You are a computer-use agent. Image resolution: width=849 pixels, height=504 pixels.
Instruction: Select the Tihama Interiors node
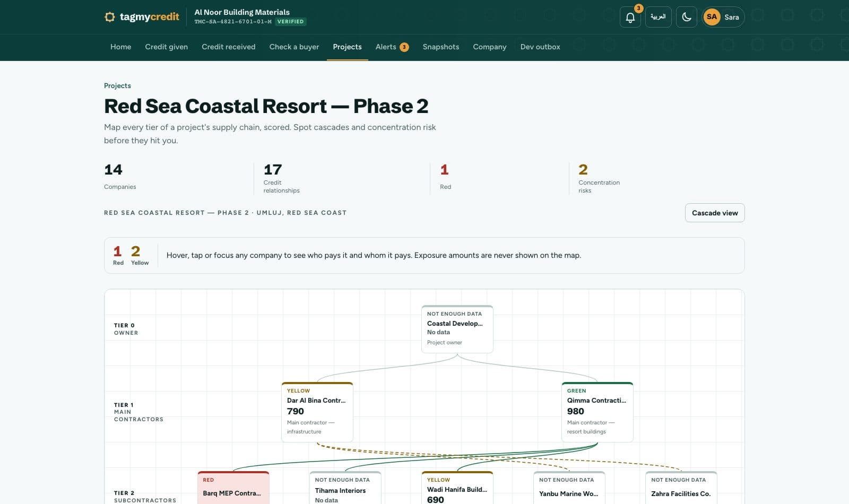(345, 488)
